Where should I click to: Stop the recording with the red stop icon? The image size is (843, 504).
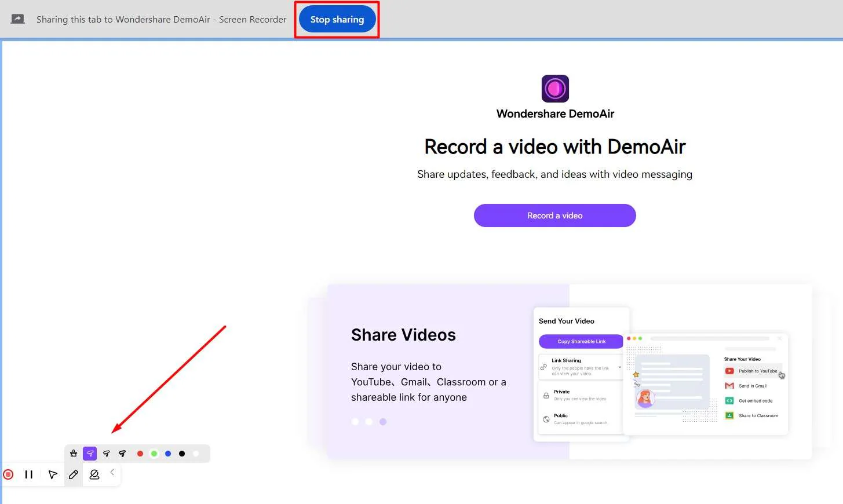pos(8,474)
